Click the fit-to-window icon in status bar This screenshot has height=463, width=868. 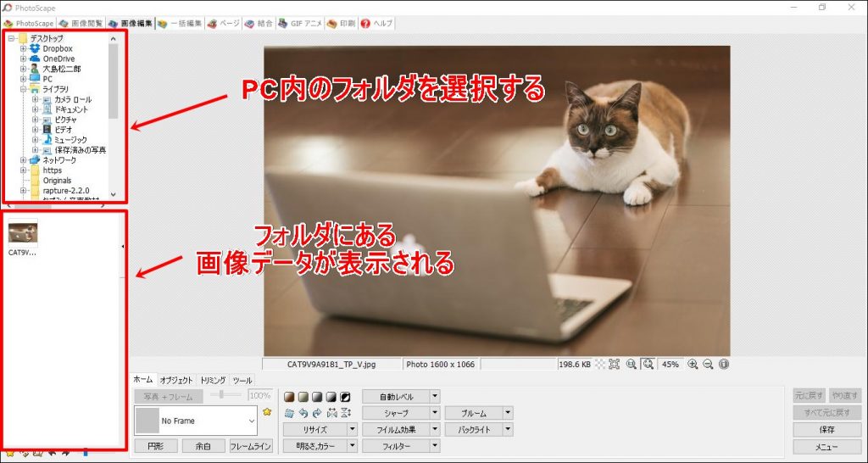(x=614, y=364)
